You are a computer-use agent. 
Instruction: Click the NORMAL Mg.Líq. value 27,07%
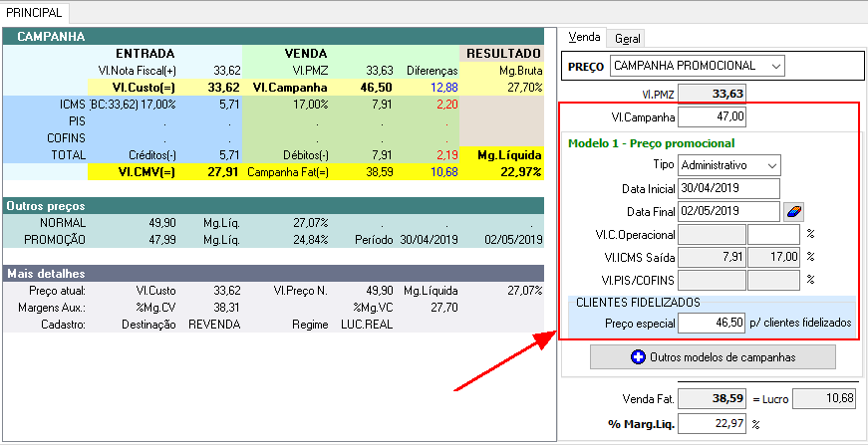pyautogui.click(x=311, y=223)
